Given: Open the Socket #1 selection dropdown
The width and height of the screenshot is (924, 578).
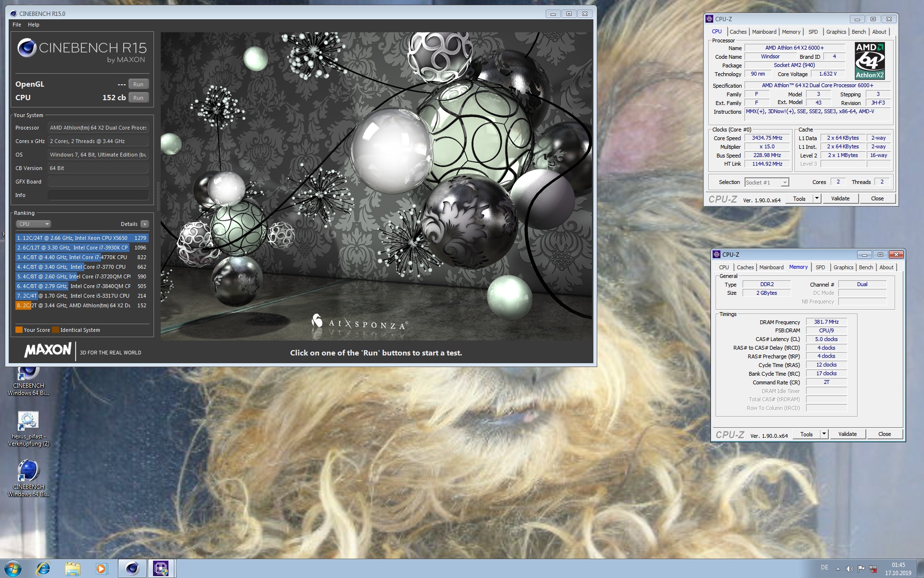Looking at the screenshot, I should (x=767, y=182).
